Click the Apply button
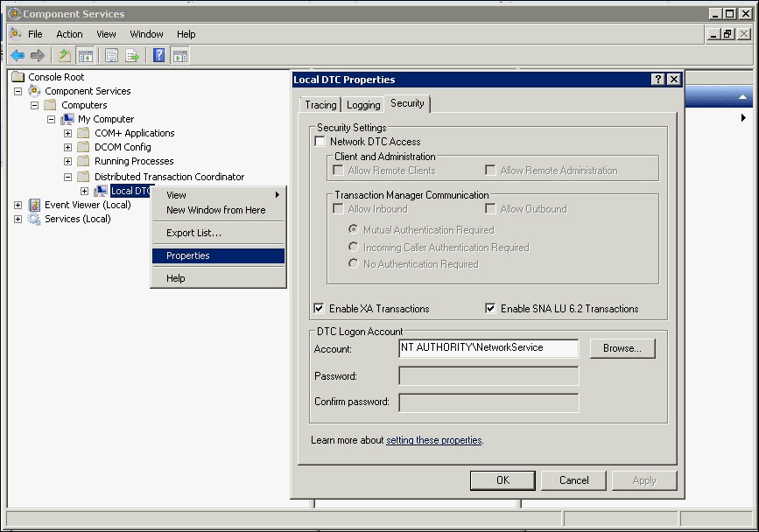The image size is (759, 532). click(644, 480)
